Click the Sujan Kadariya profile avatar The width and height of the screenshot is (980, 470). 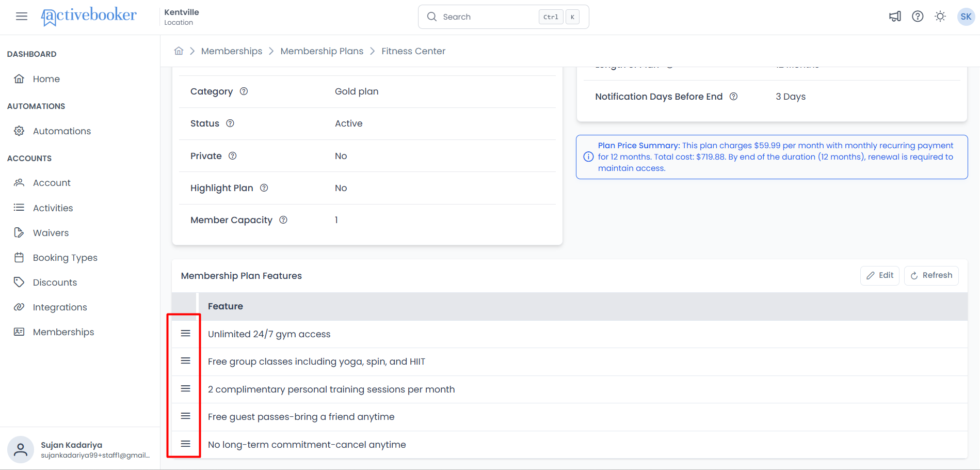pyautogui.click(x=21, y=449)
